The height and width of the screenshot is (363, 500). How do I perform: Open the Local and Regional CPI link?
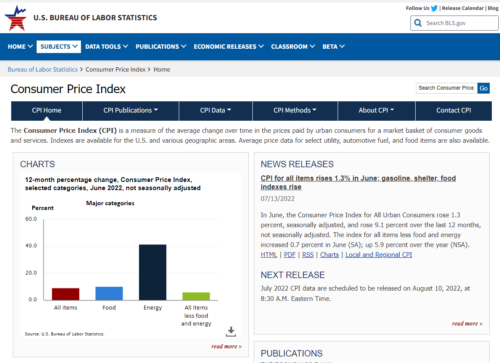(379, 255)
